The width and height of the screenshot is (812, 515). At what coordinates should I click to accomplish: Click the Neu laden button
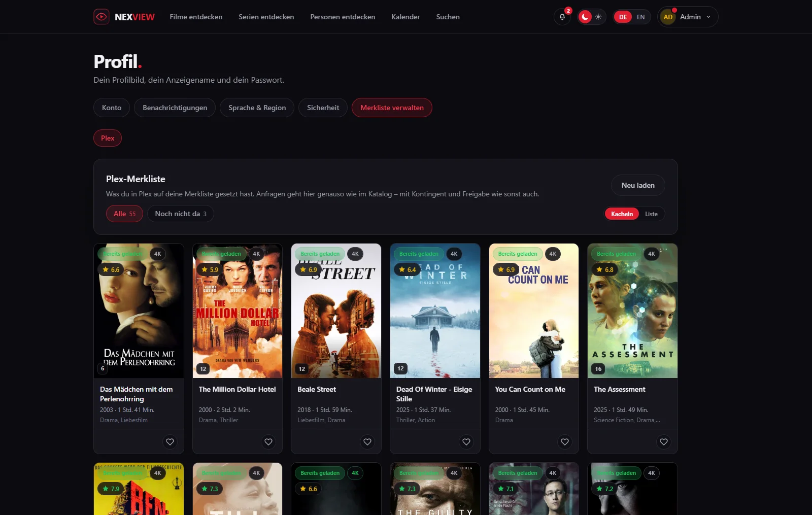coord(638,185)
